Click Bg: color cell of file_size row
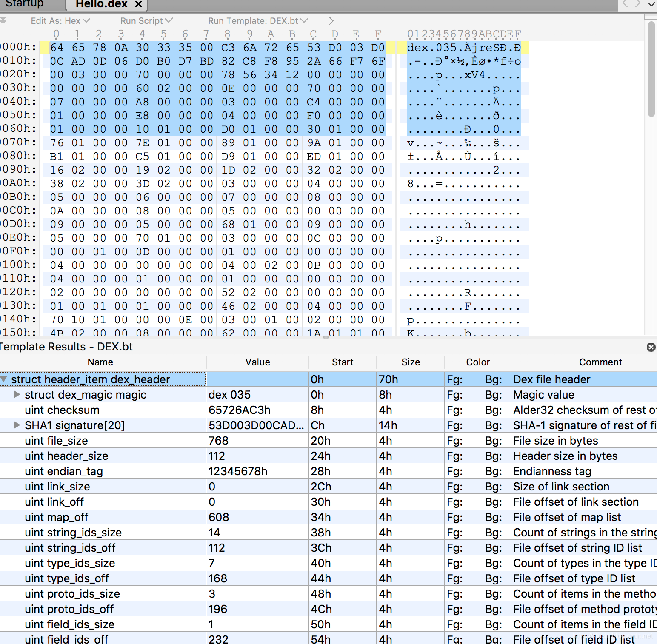This screenshot has height=644, width=657. click(x=494, y=440)
